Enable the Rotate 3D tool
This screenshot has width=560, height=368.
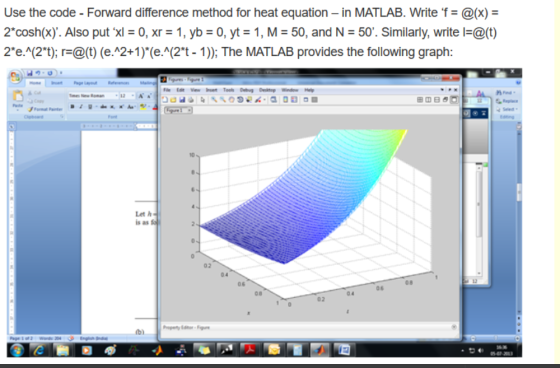(240, 100)
